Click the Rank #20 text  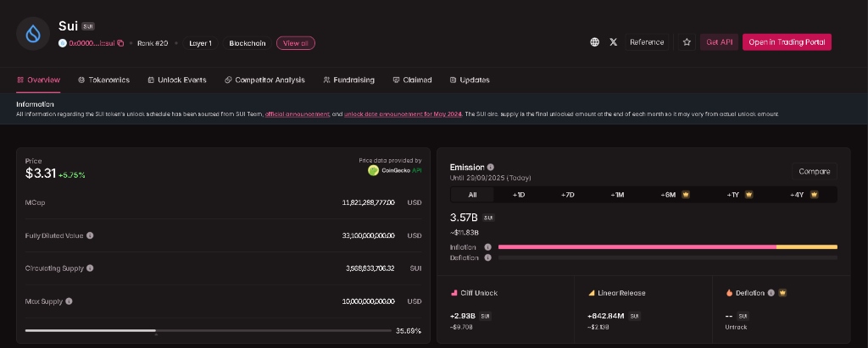click(x=153, y=43)
